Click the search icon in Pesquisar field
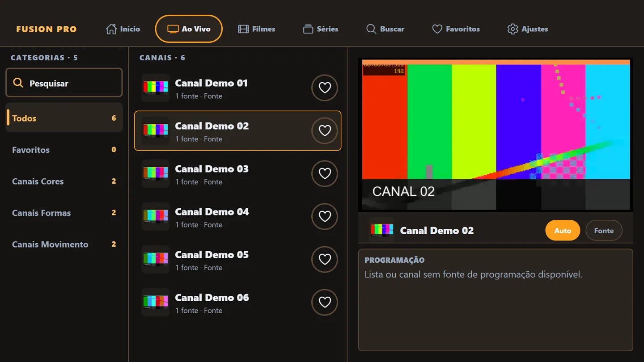This screenshot has width=644, height=362. pos(18,83)
